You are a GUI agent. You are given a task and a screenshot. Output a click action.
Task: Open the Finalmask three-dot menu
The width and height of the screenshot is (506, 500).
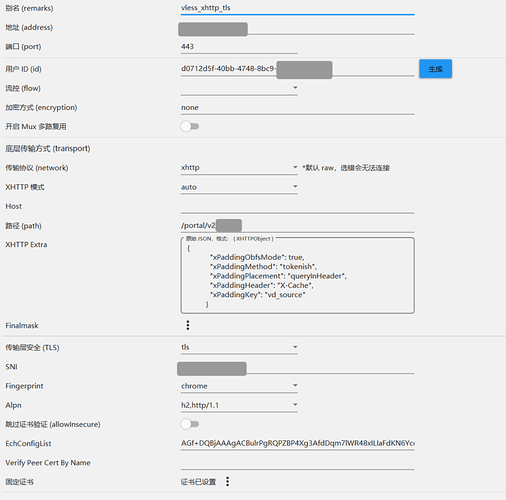click(188, 325)
